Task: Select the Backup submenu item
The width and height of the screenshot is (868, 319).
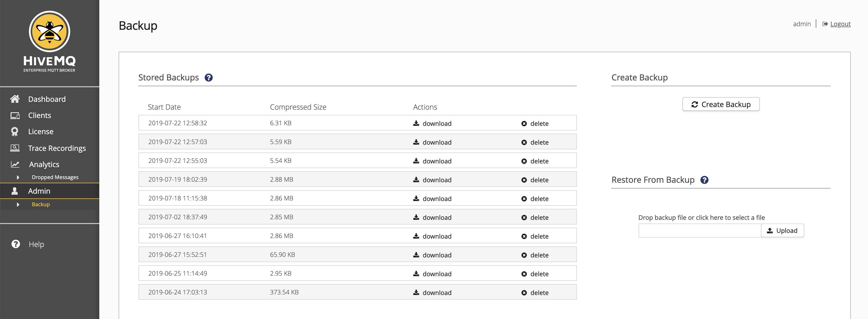Action: pyautogui.click(x=41, y=205)
